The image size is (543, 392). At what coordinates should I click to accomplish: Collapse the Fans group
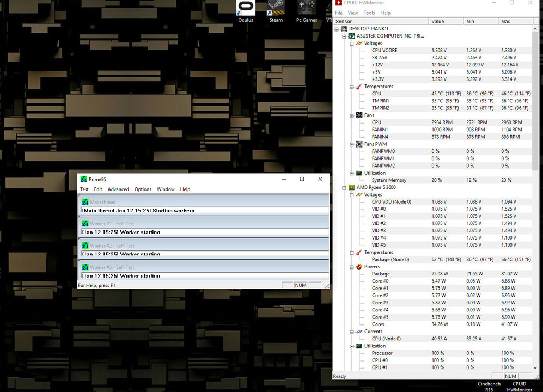click(352, 115)
